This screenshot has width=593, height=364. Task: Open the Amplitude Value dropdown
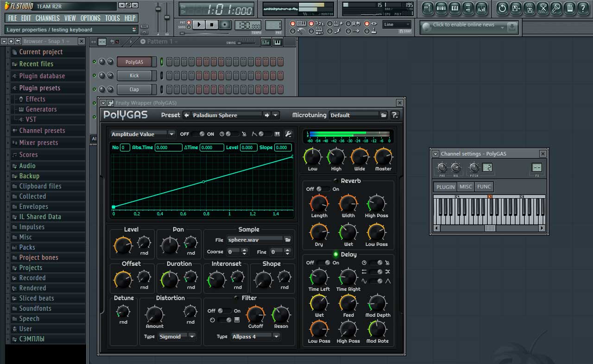[171, 134]
